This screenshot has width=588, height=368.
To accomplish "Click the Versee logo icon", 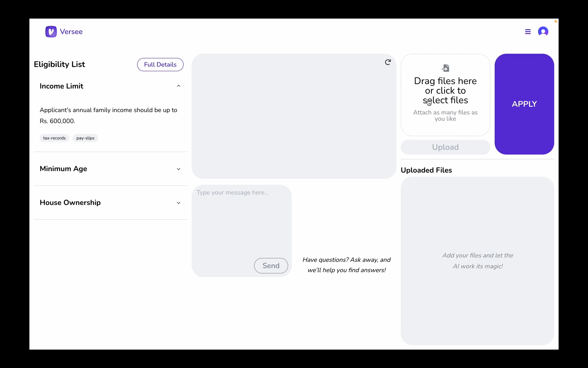I will tap(51, 32).
